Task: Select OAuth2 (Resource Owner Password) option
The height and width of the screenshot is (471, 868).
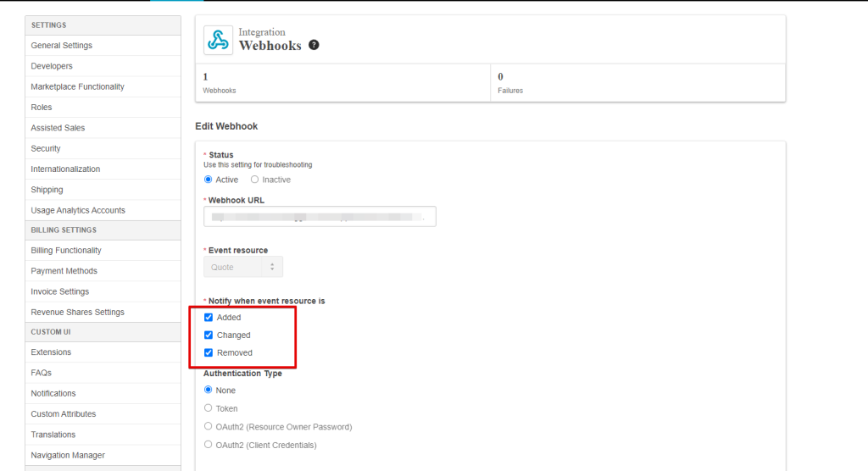Action: click(x=209, y=427)
